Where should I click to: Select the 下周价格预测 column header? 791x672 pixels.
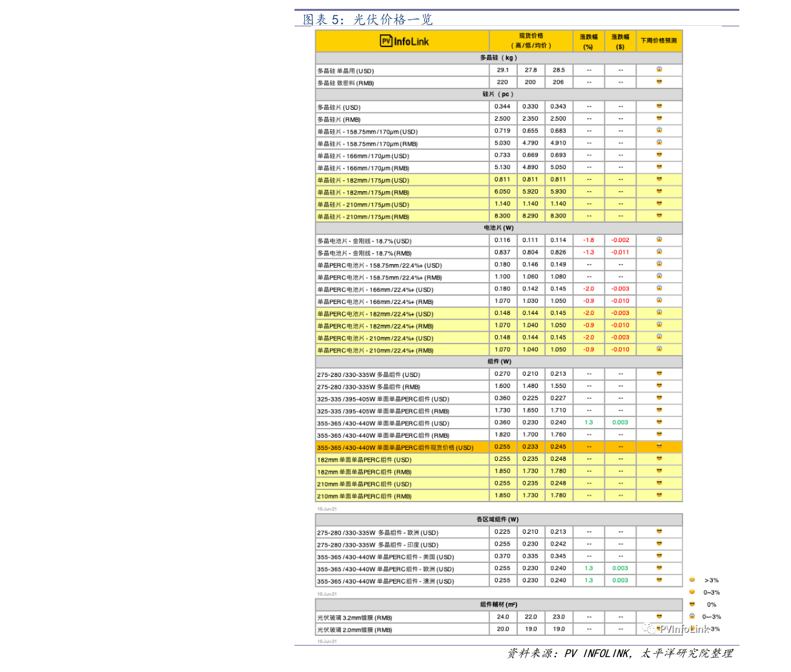[659, 41]
